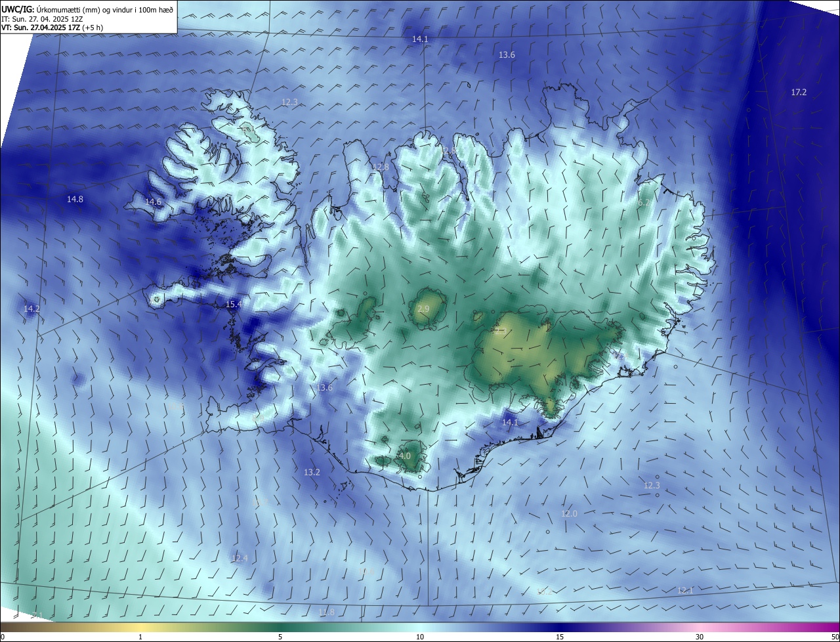Click the '50' label on the colour scale

835,637
